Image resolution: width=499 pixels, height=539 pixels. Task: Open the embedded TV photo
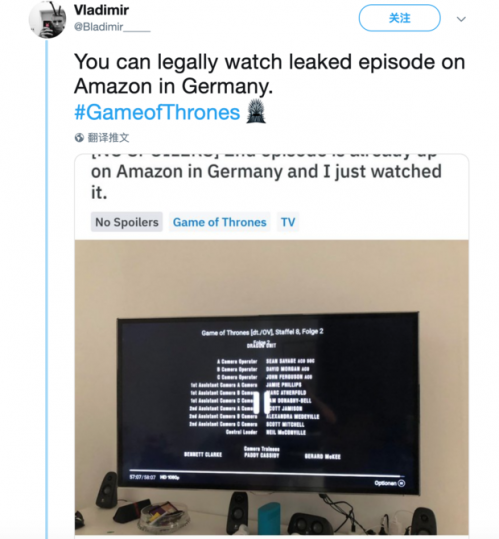click(x=271, y=387)
